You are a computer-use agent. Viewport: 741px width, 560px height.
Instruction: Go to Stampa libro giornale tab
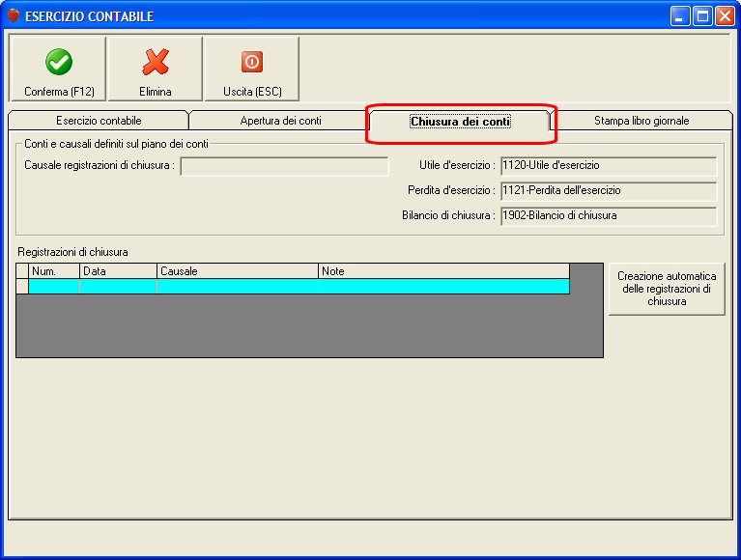coord(641,121)
